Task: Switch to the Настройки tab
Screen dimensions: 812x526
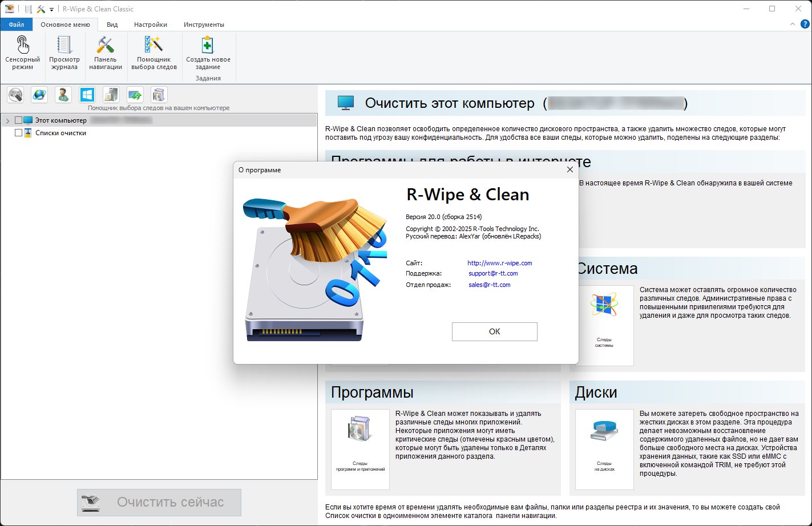Action: (x=151, y=25)
